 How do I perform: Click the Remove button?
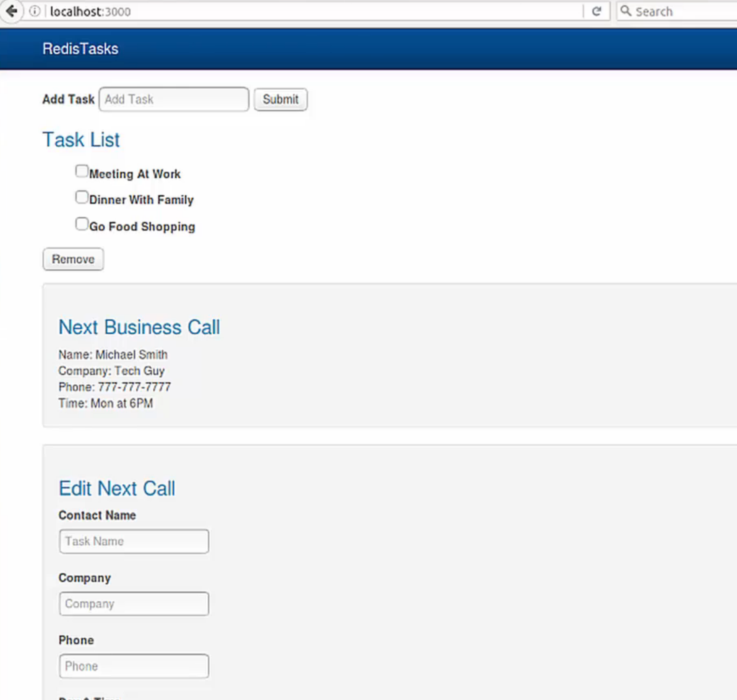click(x=73, y=259)
